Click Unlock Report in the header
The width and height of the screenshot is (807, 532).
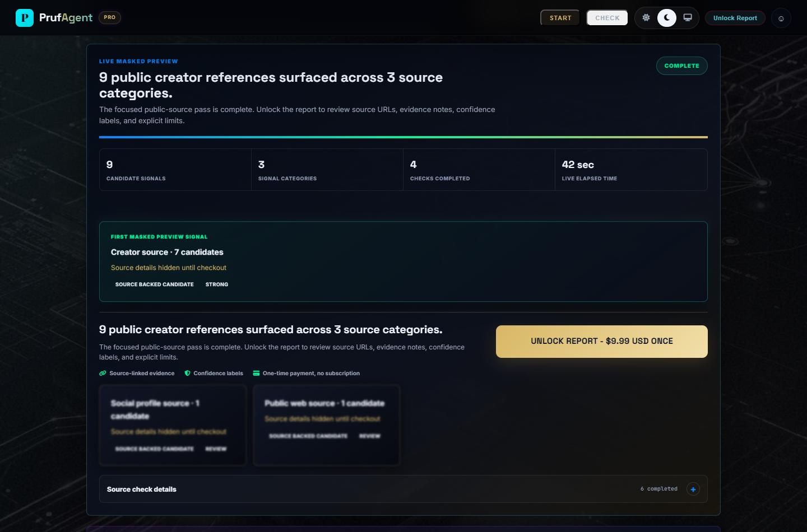pos(735,18)
